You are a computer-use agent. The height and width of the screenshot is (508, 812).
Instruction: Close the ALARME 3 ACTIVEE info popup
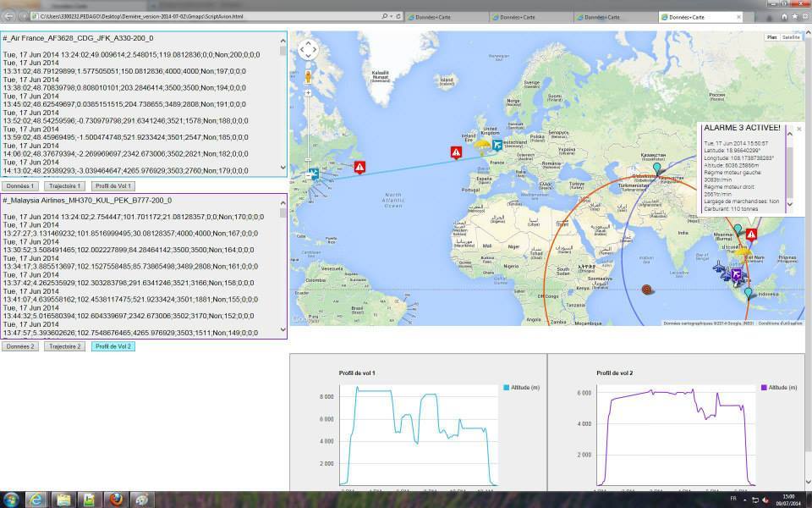799,130
